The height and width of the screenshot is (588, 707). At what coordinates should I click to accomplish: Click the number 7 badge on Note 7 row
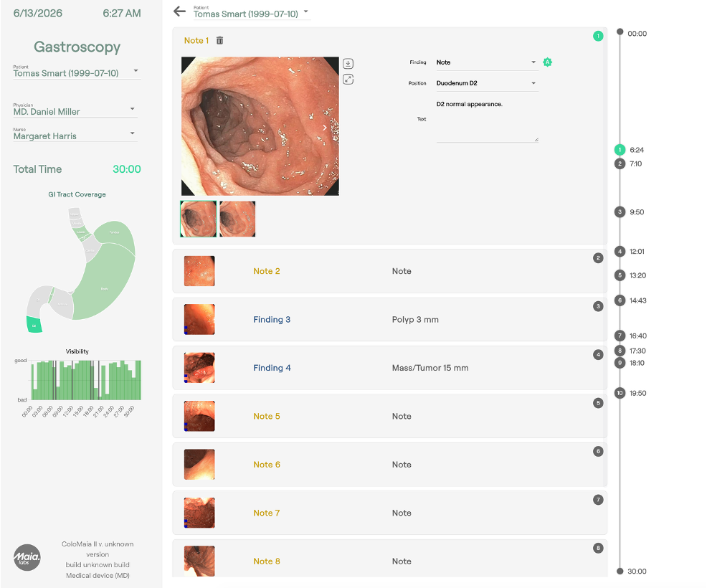point(598,500)
